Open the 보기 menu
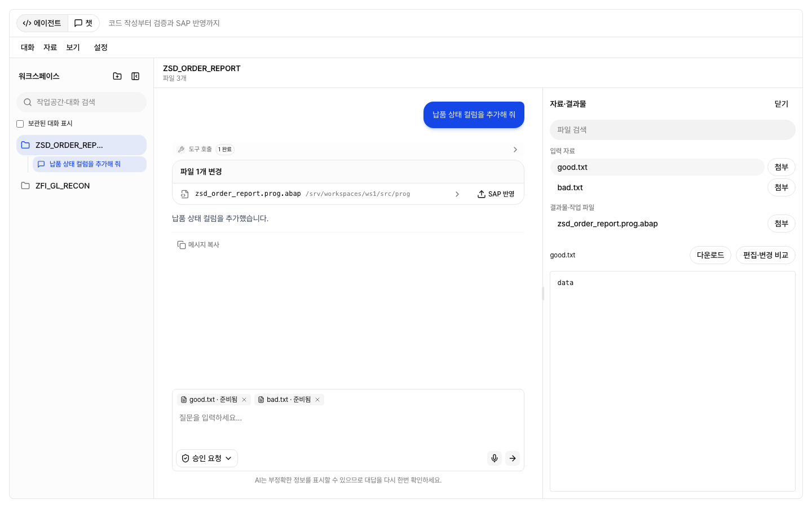Screen dimensions: 812x508 point(73,47)
